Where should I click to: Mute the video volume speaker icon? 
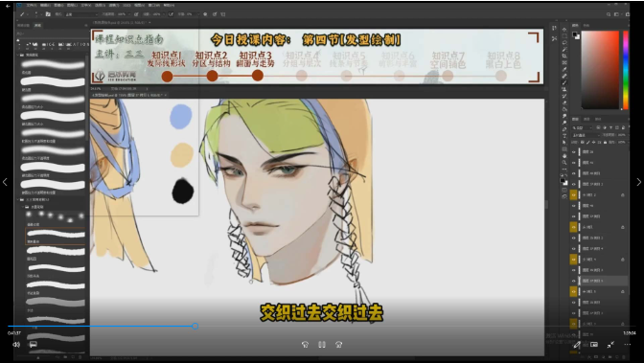(x=16, y=345)
